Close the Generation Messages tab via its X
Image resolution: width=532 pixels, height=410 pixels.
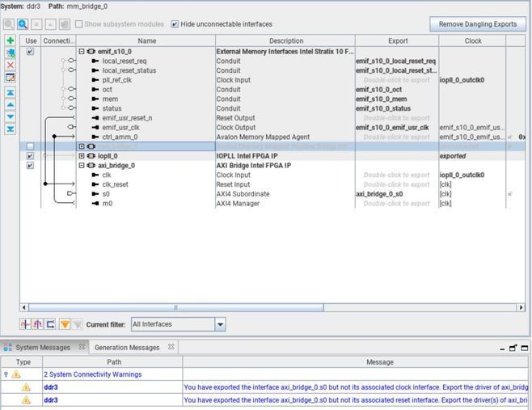(x=171, y=347)
